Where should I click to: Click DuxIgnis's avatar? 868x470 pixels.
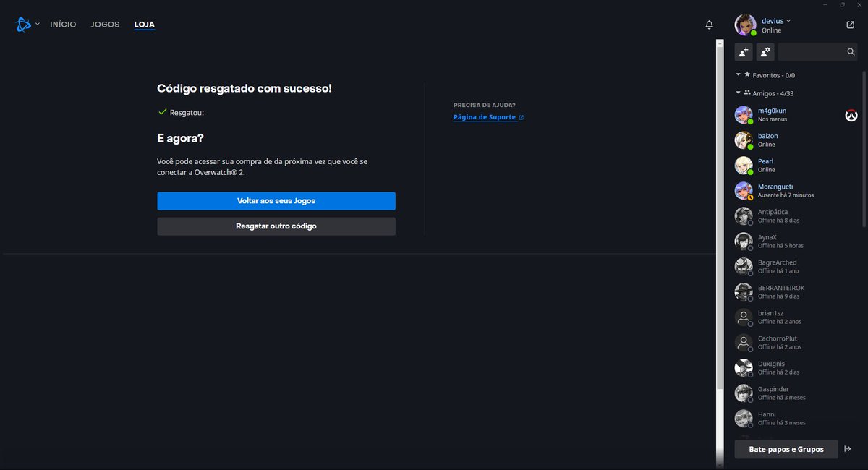[x=744, y=368]
